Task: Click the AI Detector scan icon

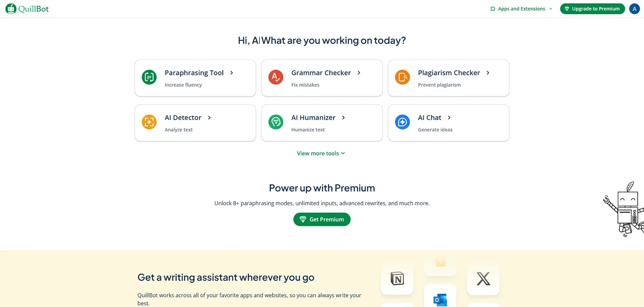Action: pyautogui.click(x=149, y=122)
